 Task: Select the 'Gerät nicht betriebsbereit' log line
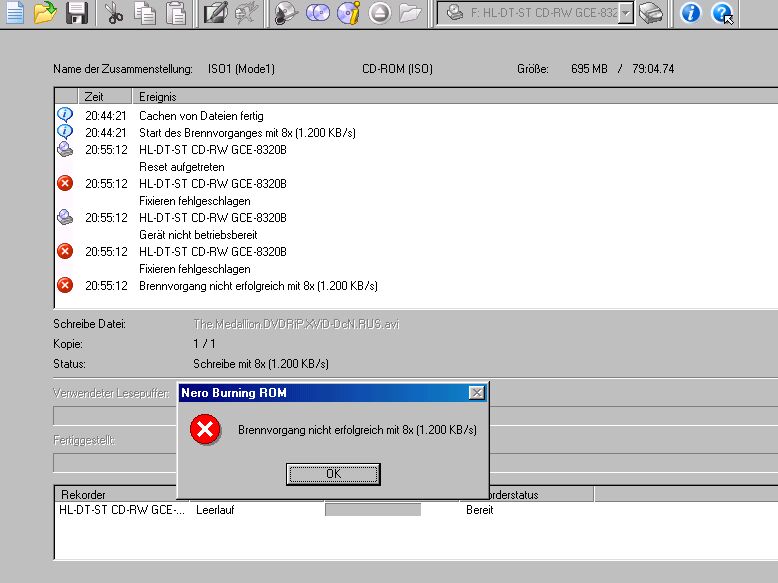tap(198, 235)
